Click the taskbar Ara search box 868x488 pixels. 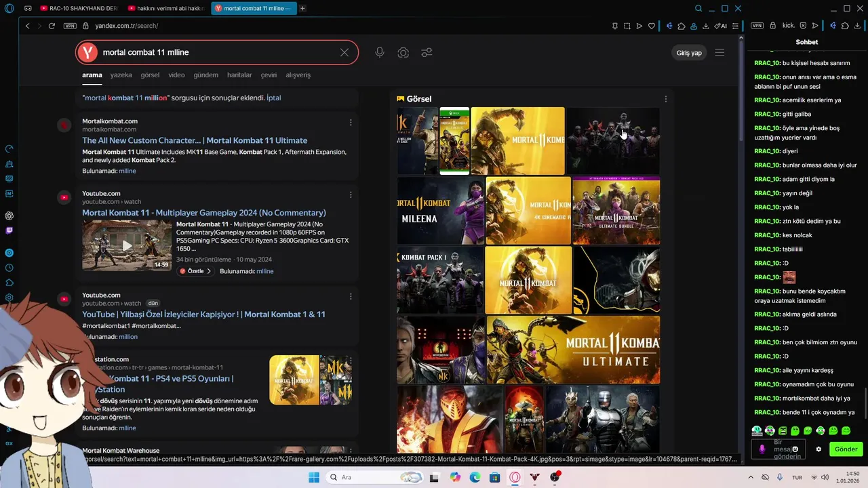click(375, 477)
